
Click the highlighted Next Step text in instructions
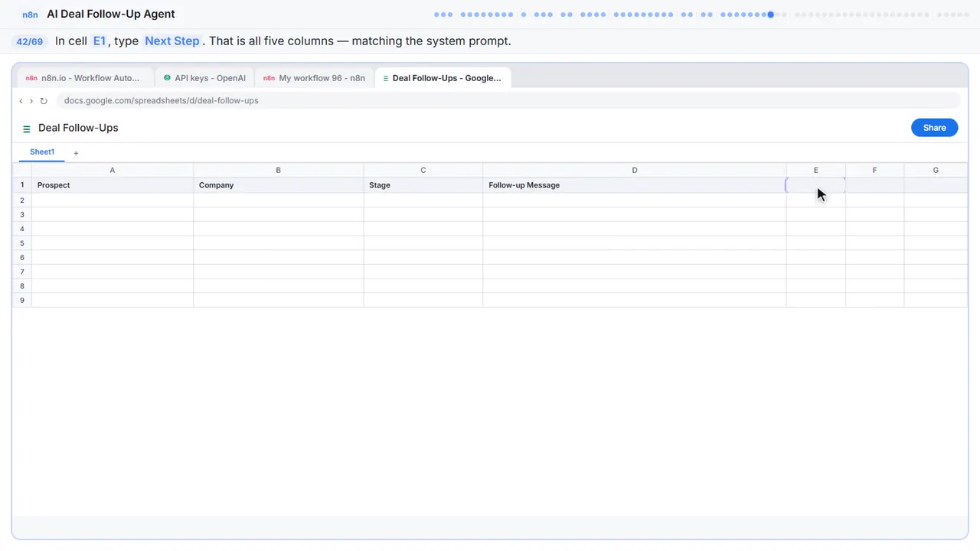point(172,41)
